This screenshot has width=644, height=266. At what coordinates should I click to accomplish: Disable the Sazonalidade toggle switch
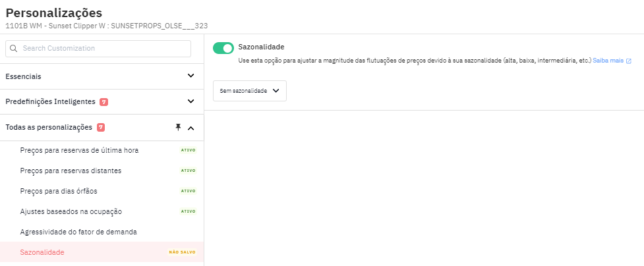coord(223,48)
